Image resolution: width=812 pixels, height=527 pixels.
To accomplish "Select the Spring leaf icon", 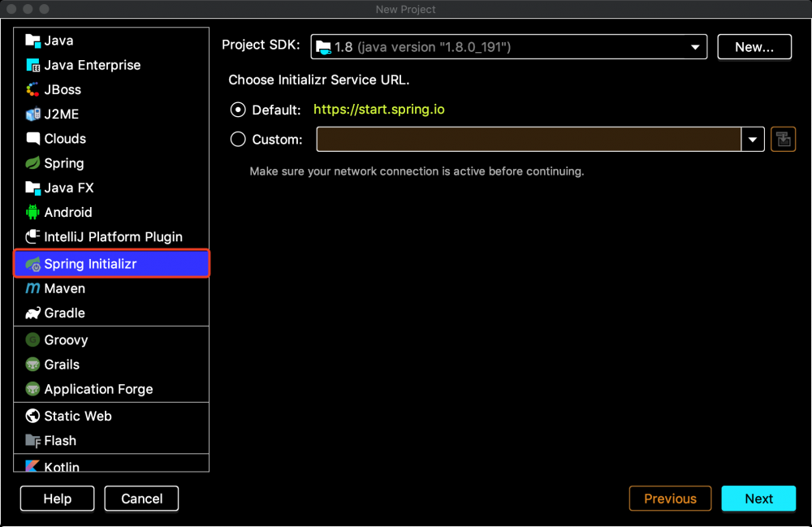I will (32, 163).
